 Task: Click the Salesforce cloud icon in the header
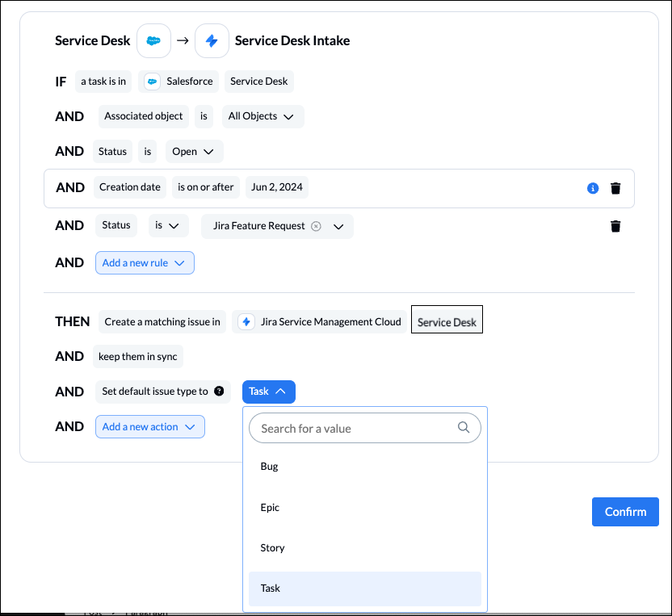click(153, 40)
